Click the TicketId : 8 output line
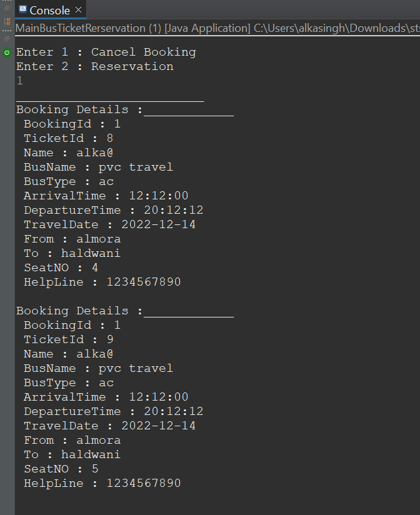420x515 pixels. click(66, 137)
